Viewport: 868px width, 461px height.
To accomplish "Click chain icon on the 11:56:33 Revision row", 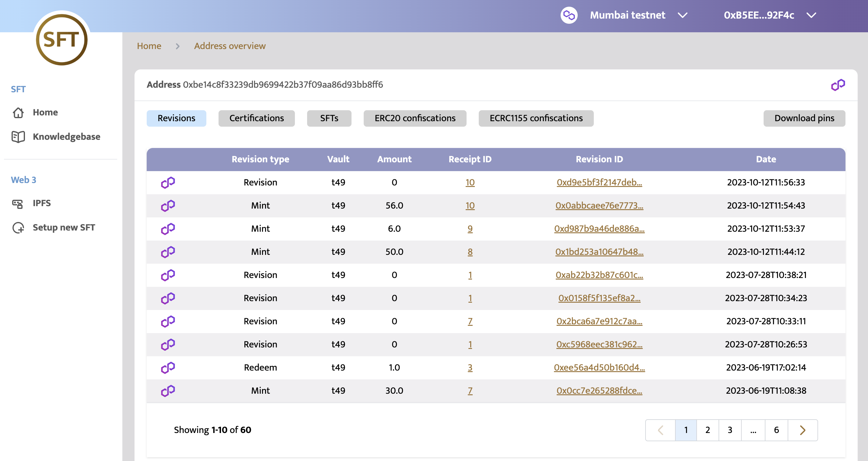I will (168, 182).
